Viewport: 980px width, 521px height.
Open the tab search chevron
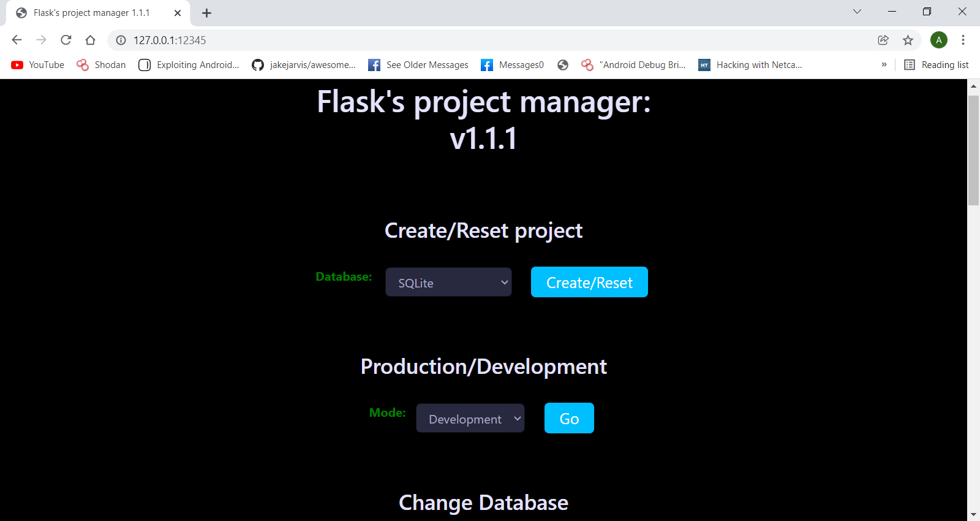pyautogui.click(x=857, y=11)
